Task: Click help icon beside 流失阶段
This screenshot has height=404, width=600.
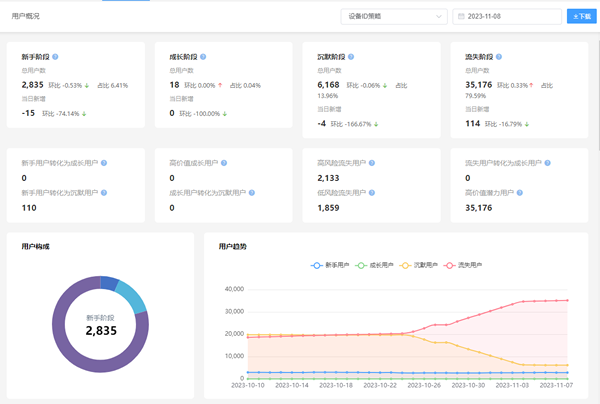Action: 499,57
